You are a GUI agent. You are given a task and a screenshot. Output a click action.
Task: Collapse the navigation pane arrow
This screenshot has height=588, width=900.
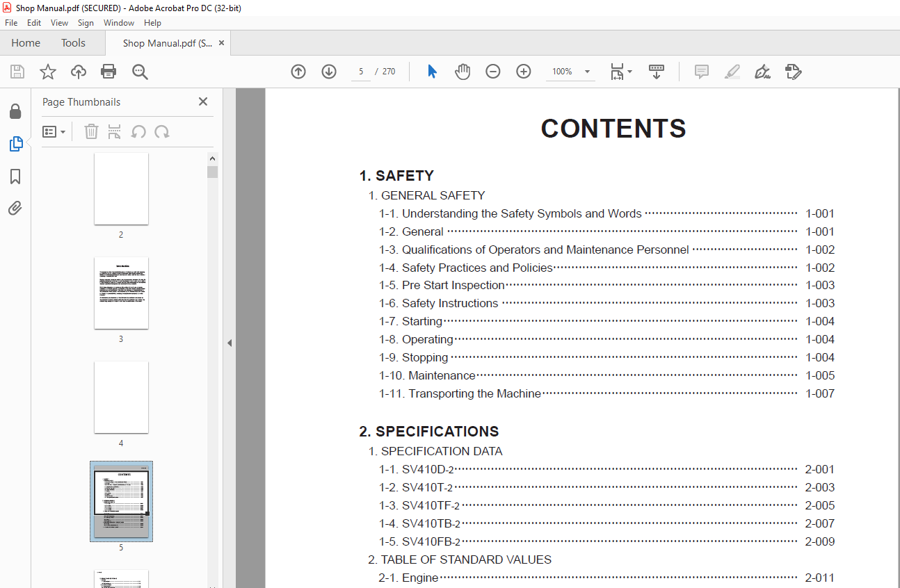pyautogui.click(x=230, y=343)
